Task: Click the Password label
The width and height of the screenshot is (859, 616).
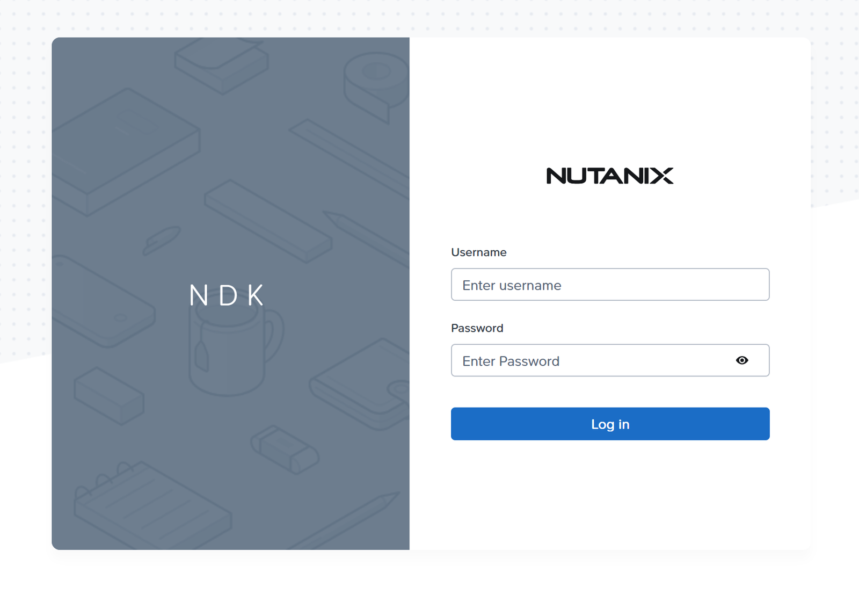Action: [477, 328]
